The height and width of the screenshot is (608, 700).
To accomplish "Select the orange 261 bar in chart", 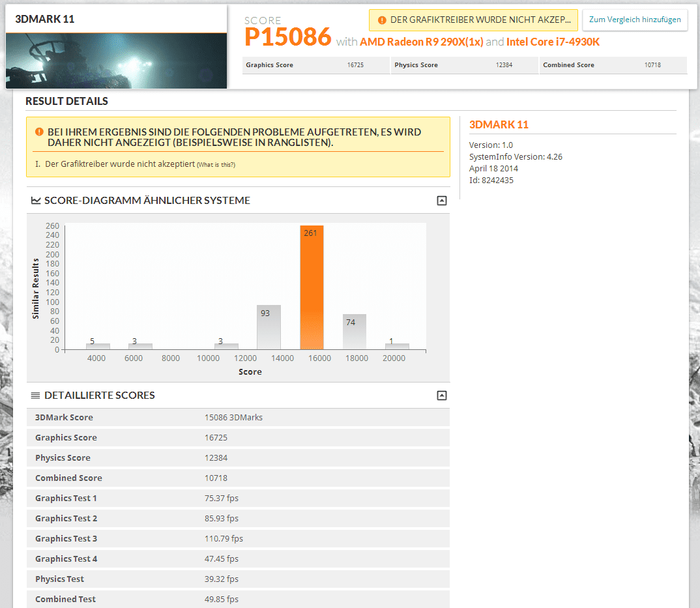I will click(312, 287).
